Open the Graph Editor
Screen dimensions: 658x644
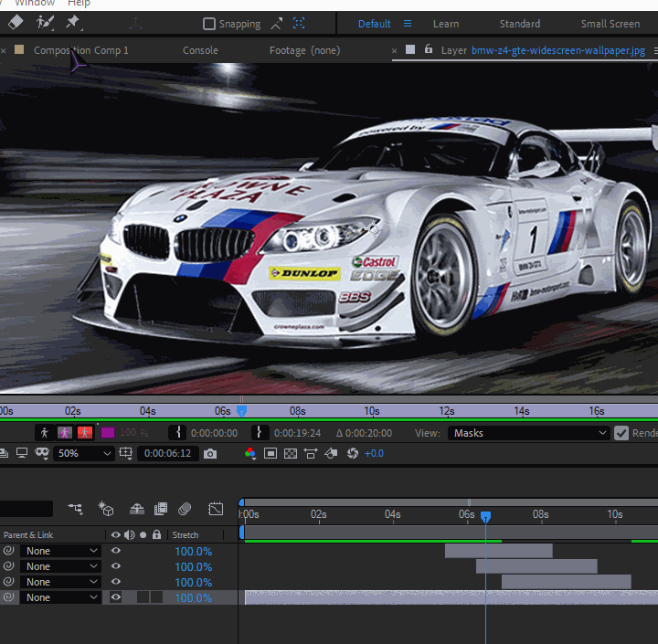[216, 509]
